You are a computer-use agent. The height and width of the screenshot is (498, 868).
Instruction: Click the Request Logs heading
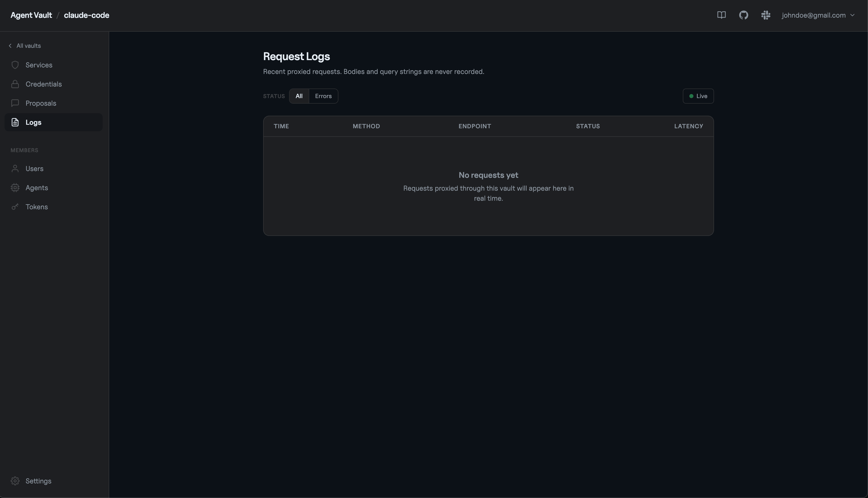(296, 56)
